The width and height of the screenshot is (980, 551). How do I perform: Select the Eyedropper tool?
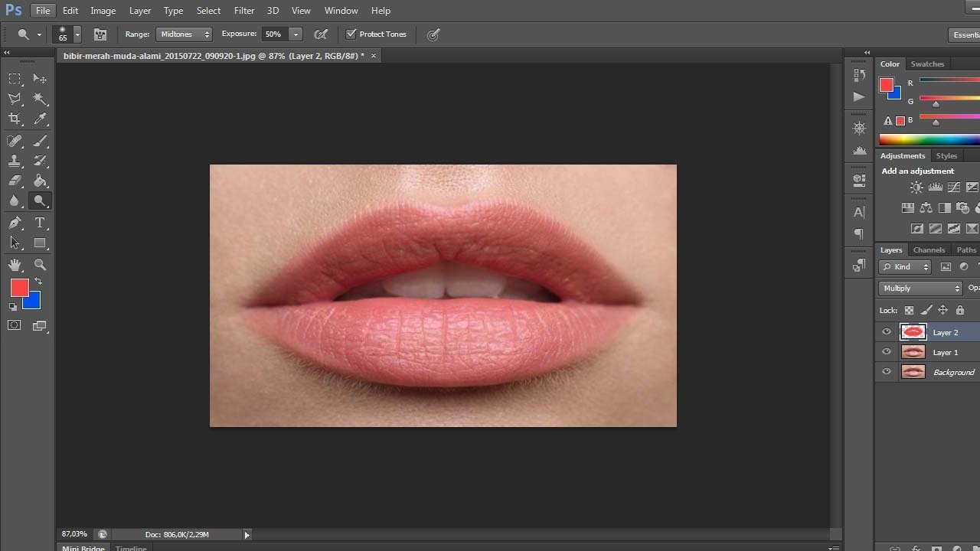pyautogui.click(x=41, y=119)
